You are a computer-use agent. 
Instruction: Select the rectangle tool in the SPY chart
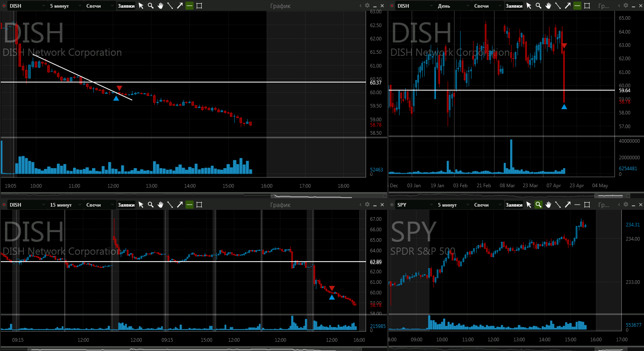(587, 205)
